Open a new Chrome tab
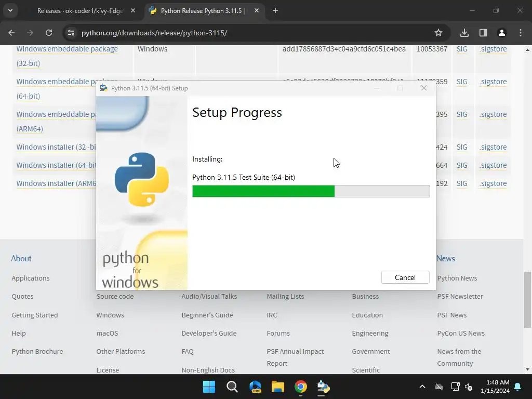The width and height of the screenshot is (532, 399). tap(275, 11)
